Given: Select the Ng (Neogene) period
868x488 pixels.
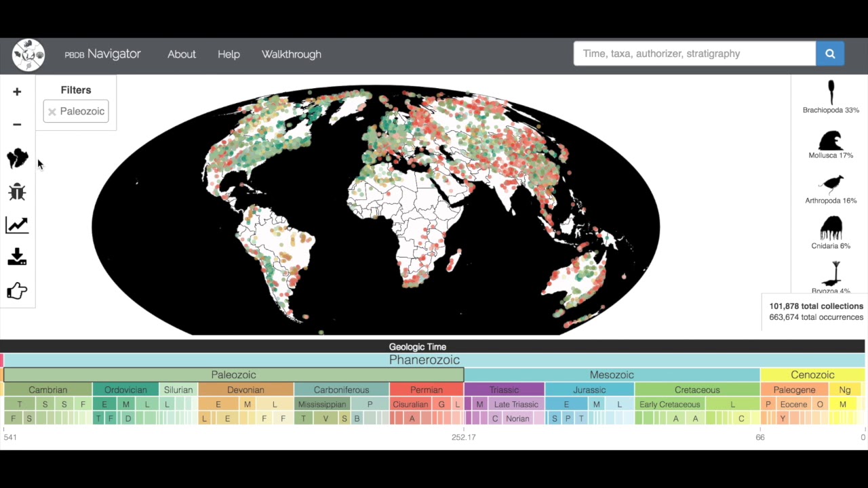Looking at the screenshot, I should pos(845,390).
